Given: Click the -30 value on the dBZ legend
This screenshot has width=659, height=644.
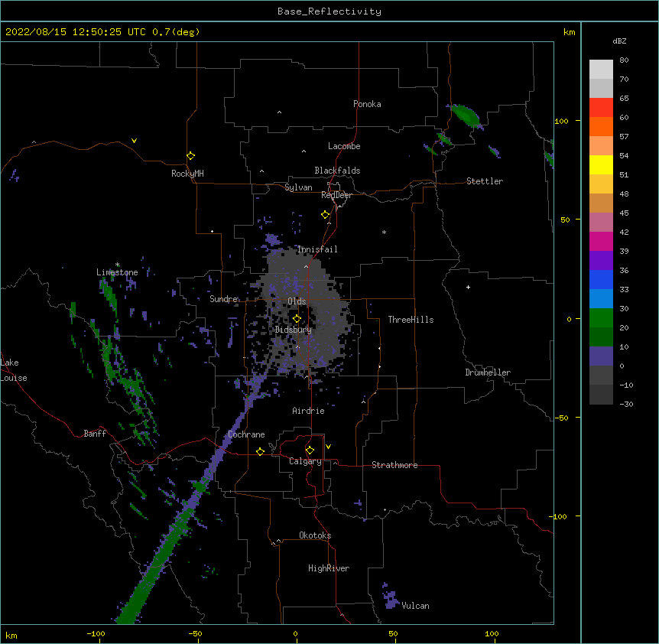Looking at the screenshot, I should coord(626,404).
